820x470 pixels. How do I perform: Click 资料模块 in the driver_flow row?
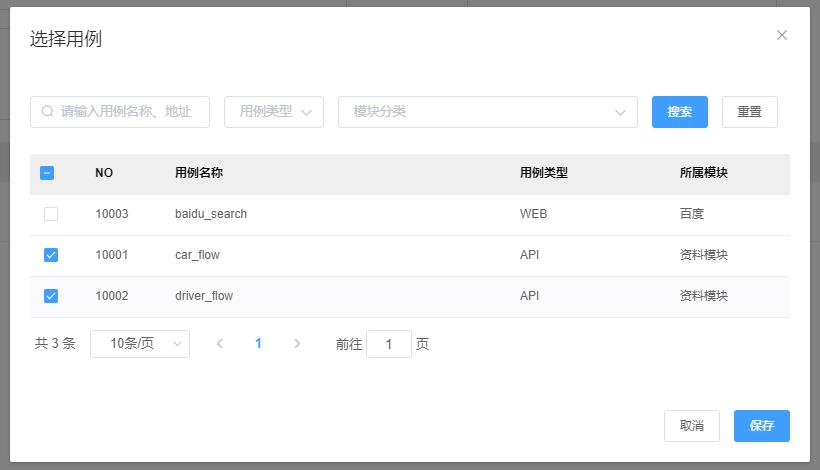[704, 296]
